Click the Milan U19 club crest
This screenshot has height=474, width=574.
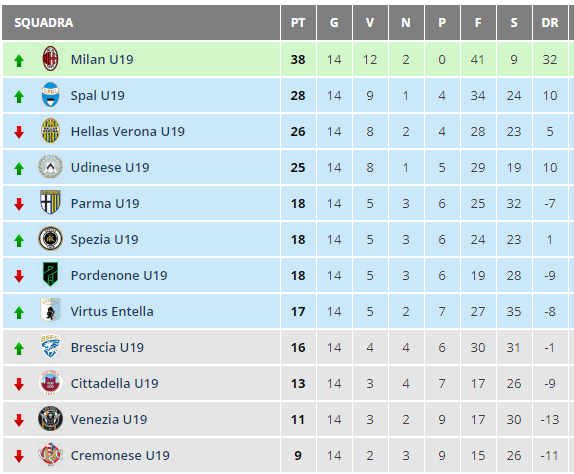coord(50,59)
